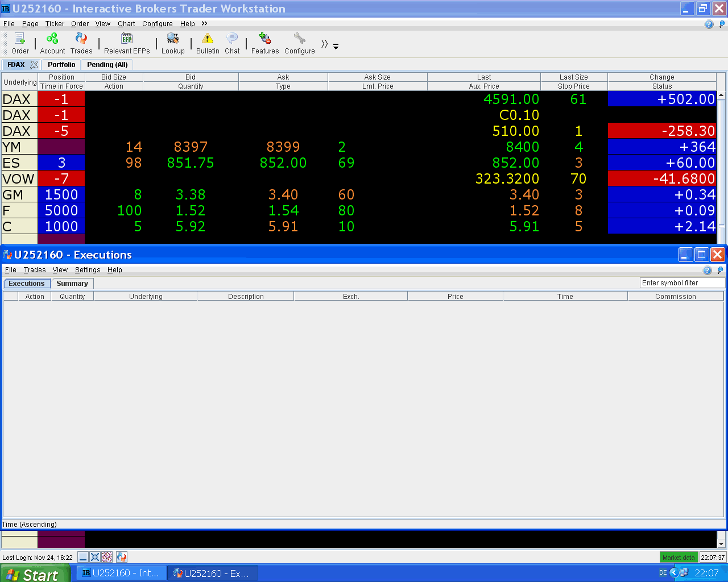The width and height of the screenshot is (728, 582).
Task: Open the Order toolbar icon
Action: [20, 43]
